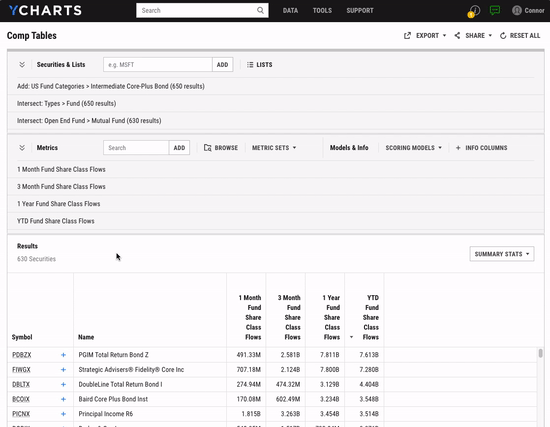Open the notifications info icon
Image resolution: width=550 pixels, height=427 pixels.
pyautogui.click(x=474, y=11)
